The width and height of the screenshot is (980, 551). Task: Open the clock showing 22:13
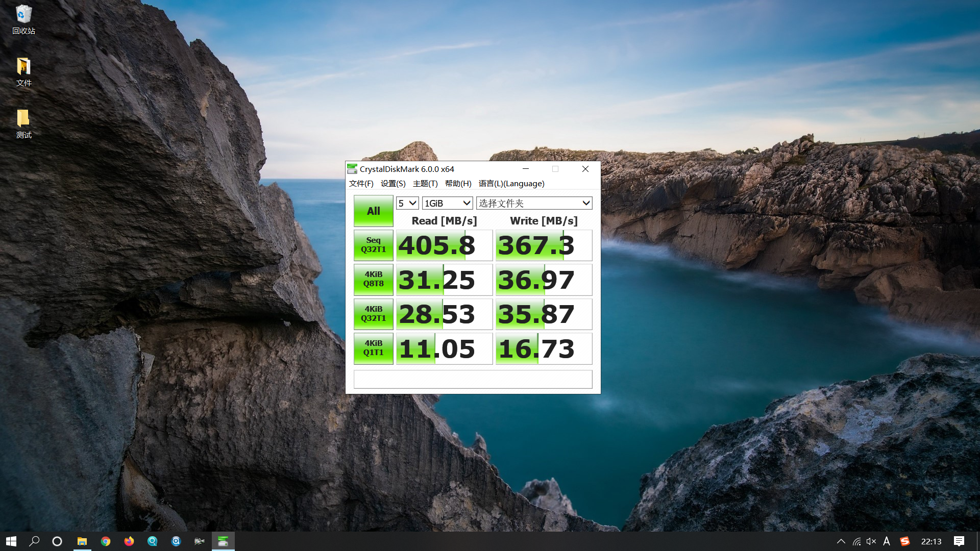(931, 541)
